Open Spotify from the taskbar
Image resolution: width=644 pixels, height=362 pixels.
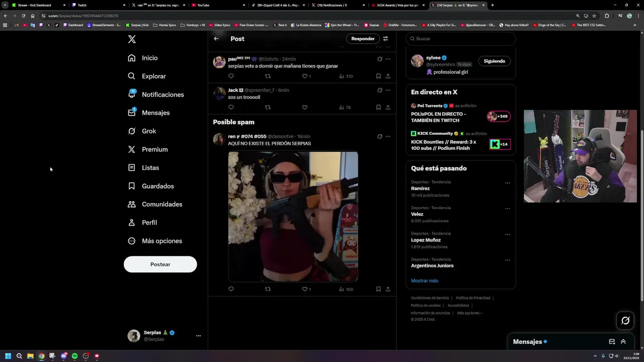pyautogui.click(x=74, y=356)
